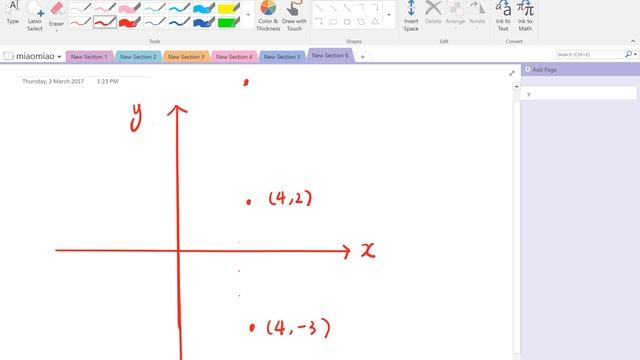The height and width of the screenshot is (360, 640).
Task: Switch to New Section 2 tab
Action: [138, 57]
